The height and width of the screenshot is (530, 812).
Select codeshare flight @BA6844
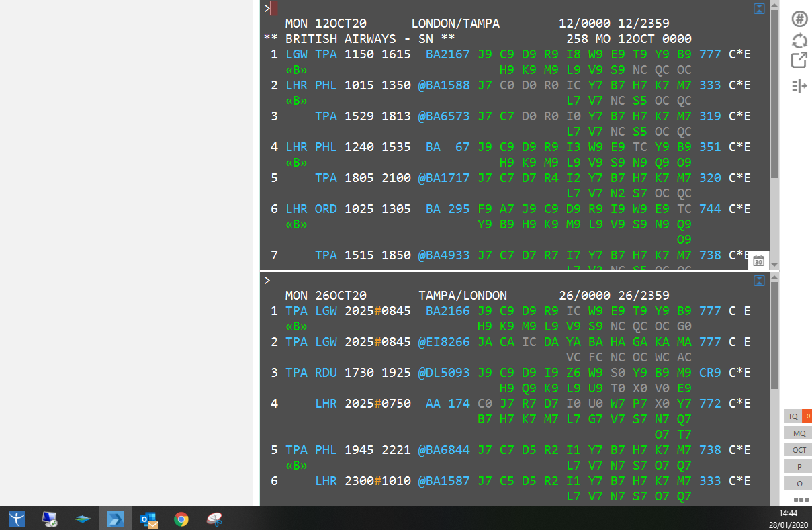pyautogui.click(x=444, y=450)
